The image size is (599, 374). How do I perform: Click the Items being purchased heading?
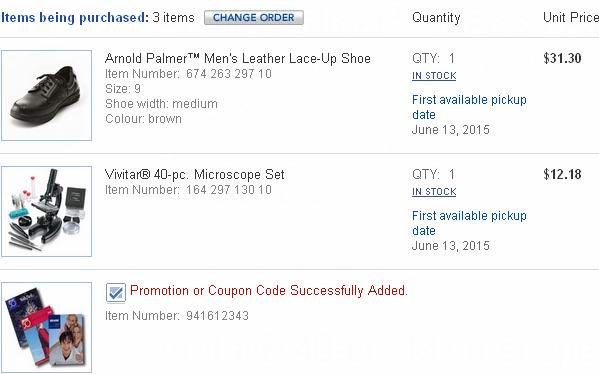[75, 18]
